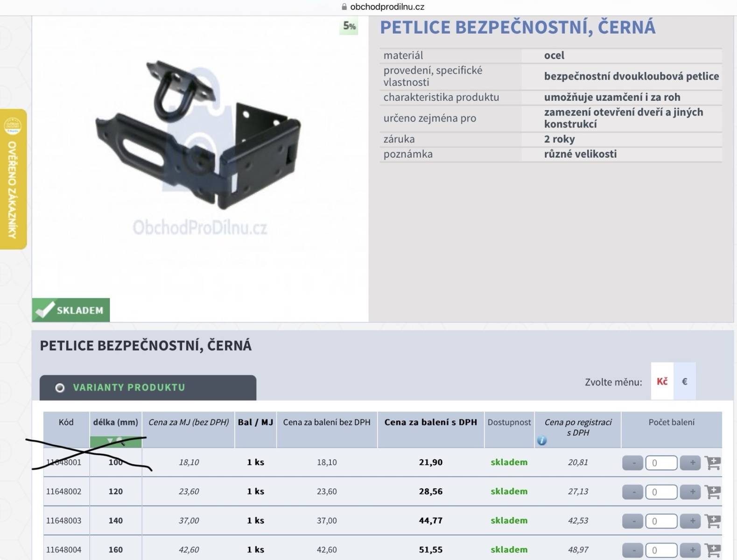This screenshot has width=737, height=560.
Task: Add product 11648001 to cart
Action: 713,463
